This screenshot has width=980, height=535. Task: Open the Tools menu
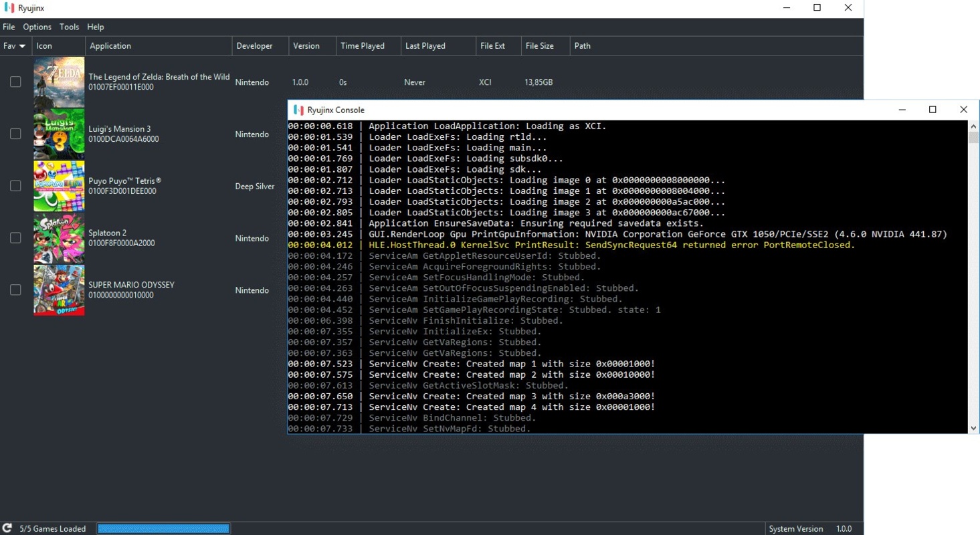click(x=69, y=27)
